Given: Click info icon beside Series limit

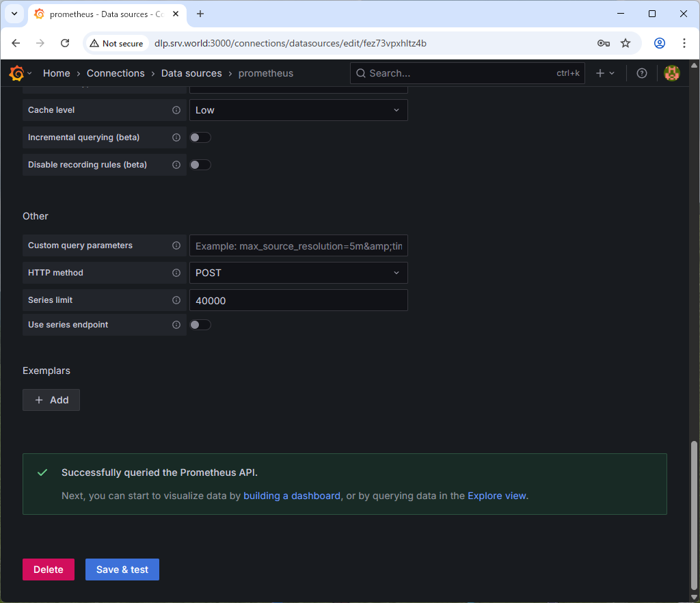Looking at the screenshot, I should [176, 300].
